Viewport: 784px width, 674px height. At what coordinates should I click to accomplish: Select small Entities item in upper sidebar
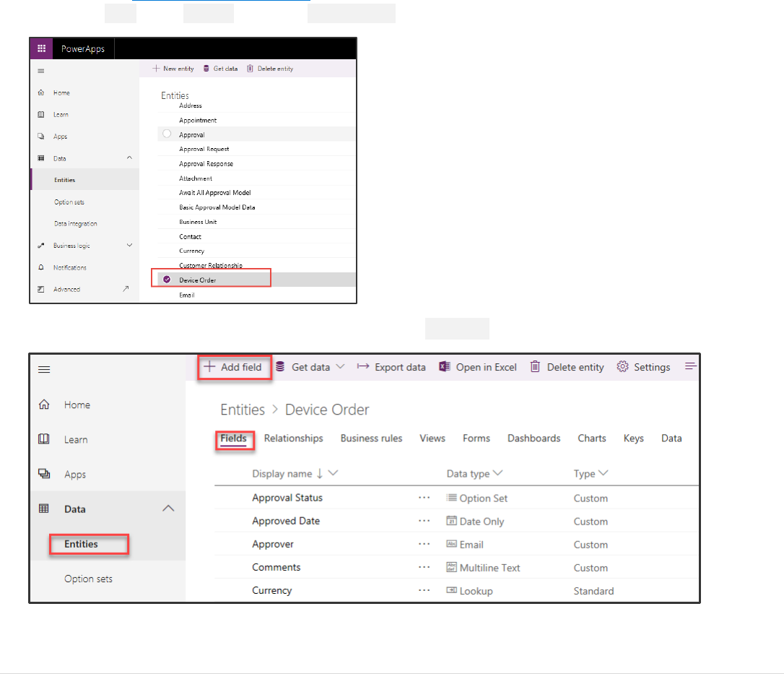pos(64,180)
